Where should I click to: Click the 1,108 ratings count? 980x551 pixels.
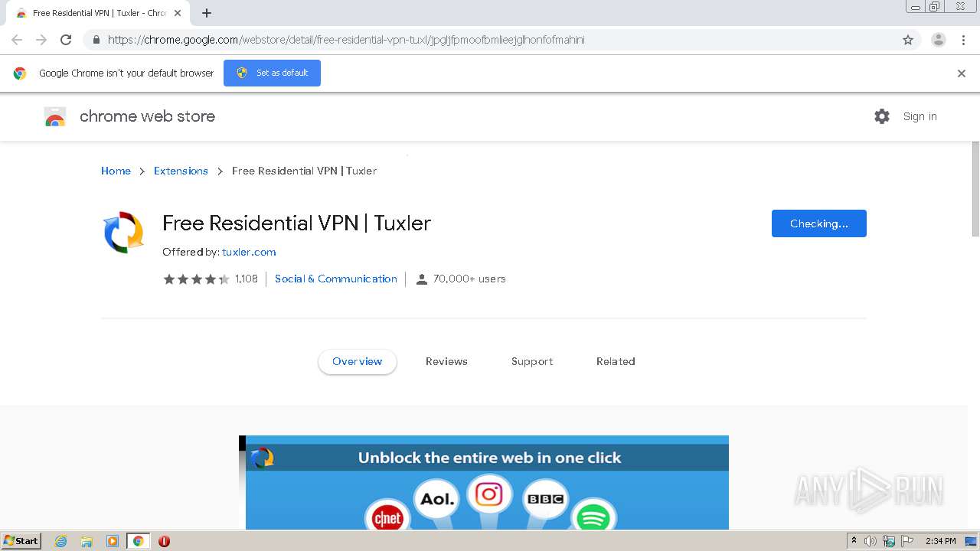pyautogui.click(x=246, y=279)
